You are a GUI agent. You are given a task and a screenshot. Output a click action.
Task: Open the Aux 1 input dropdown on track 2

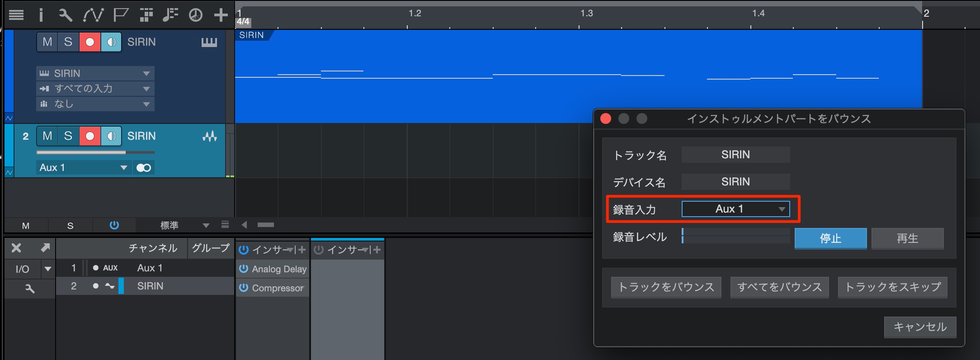click(84, 168)
